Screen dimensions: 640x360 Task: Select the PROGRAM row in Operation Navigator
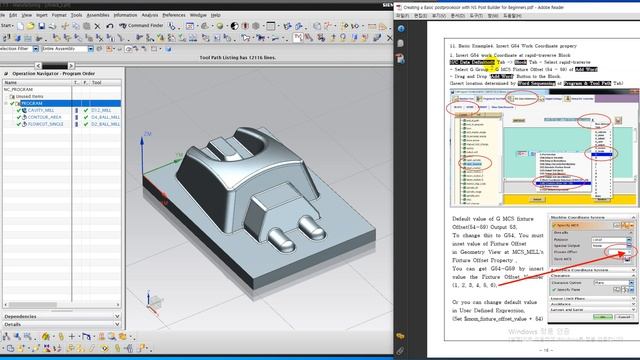tap(61, 103)
